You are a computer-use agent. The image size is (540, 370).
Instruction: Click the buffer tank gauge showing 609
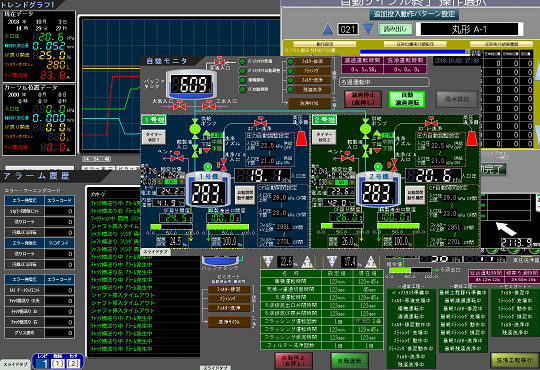[191, 84]
